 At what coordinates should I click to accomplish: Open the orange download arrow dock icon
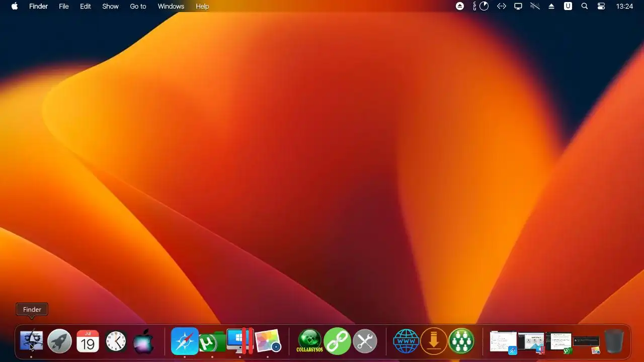434,341
